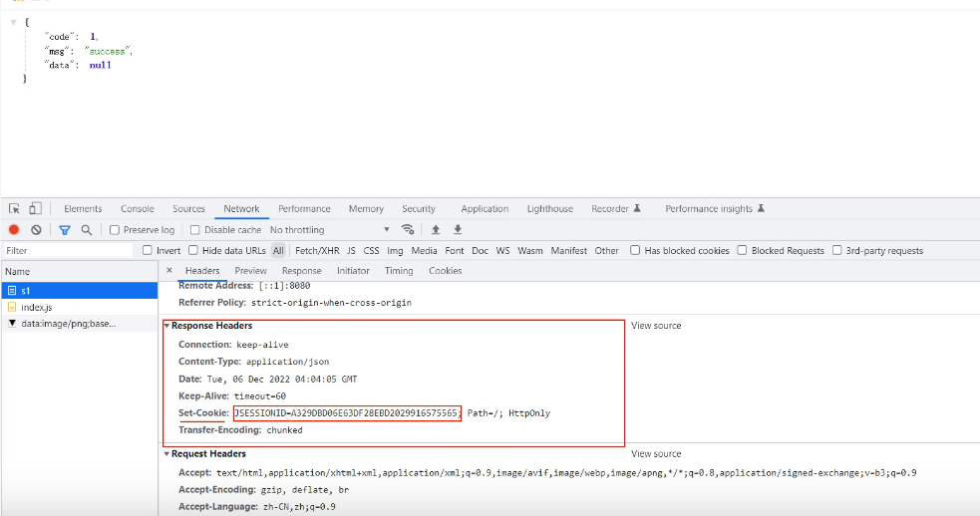Export HAR file download arrow icon
980x516 pixels.
pos(458,230)
